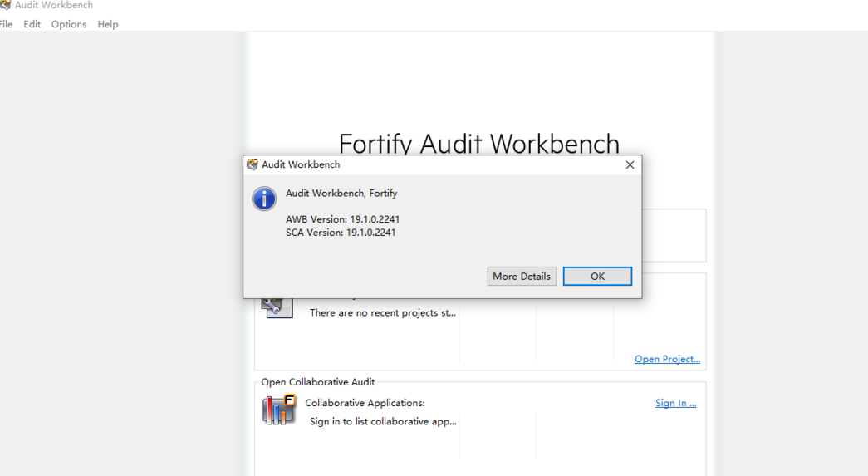Click the Fortify Audit Workbench heading
The image size is (868, 476).
[x=478, y=144]
